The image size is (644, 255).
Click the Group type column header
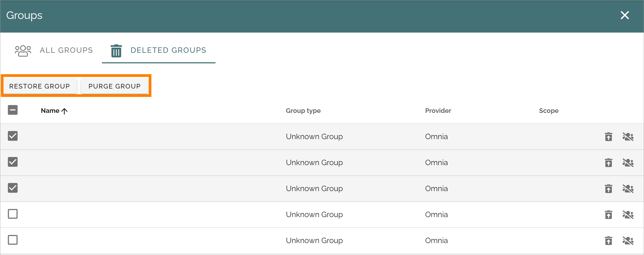click(303, 111)
